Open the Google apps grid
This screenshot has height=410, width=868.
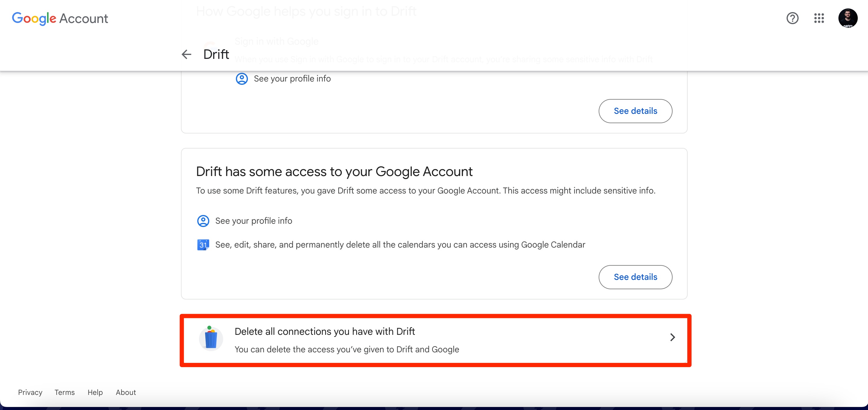(819, 18)
